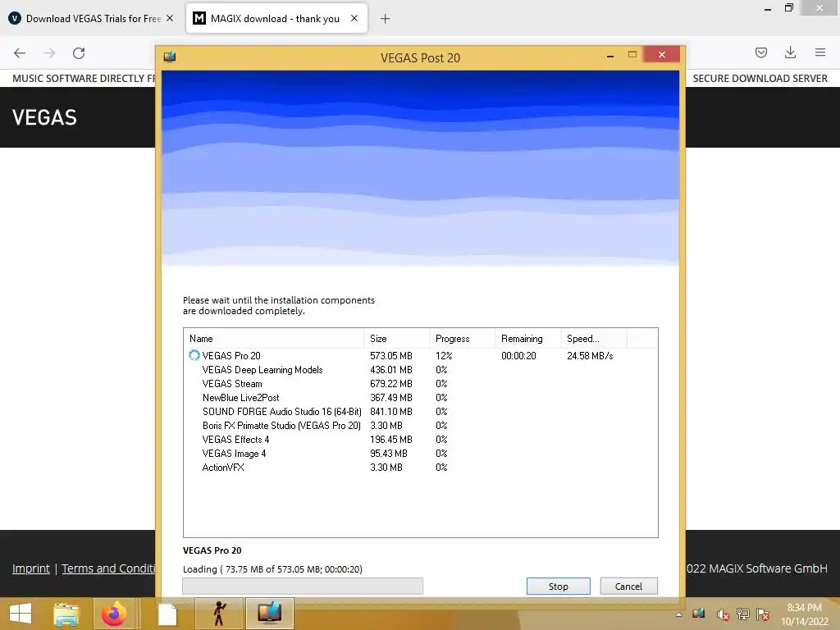
Task: Open the Action Center flag icon
Action: pyautogui.click(x=763, y=614)
